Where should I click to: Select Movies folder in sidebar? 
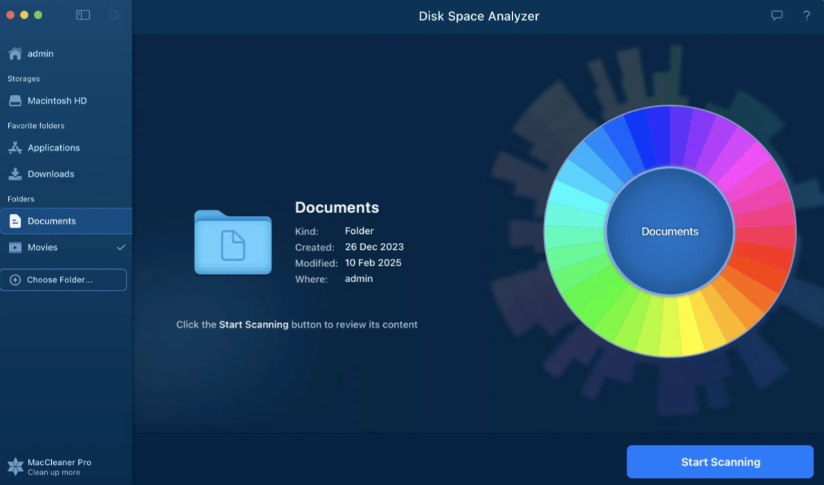point(66,247)
